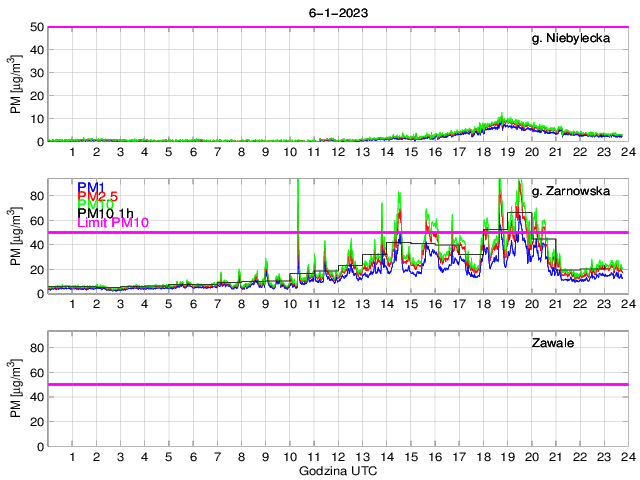Click the 50 tick on Niebylecka y-axis
640x480 pixels.
pos(35,27)
